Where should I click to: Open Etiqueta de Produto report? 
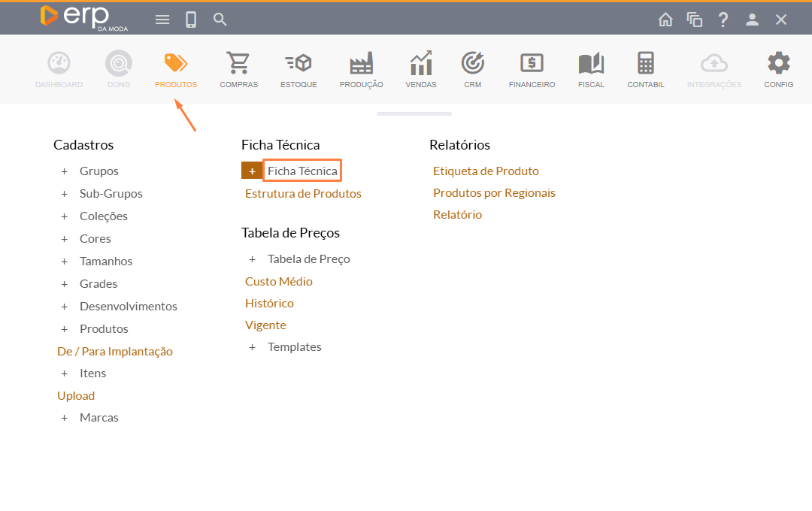[486, 171]
